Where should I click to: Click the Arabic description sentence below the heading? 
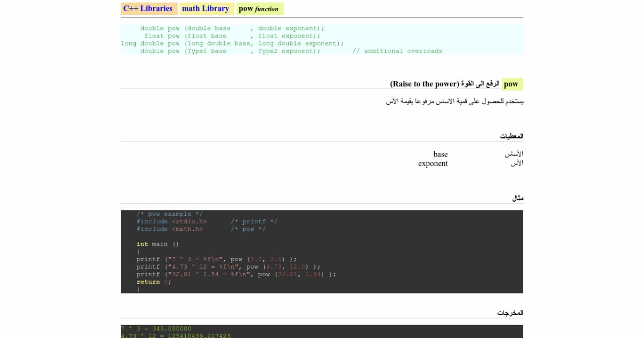point(455,101)
